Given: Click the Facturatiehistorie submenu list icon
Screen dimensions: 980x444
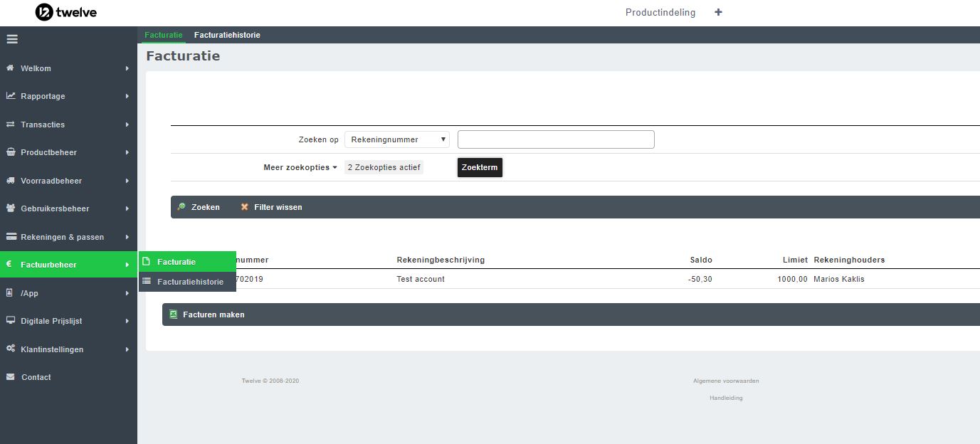Looking at the screenshot, I should pos(146,282).
